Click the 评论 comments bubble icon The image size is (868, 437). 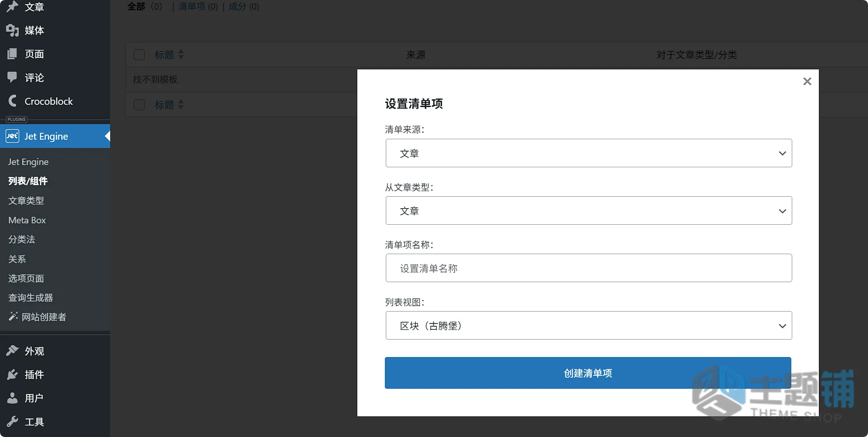pyautogui.click(x=12, y=77)
